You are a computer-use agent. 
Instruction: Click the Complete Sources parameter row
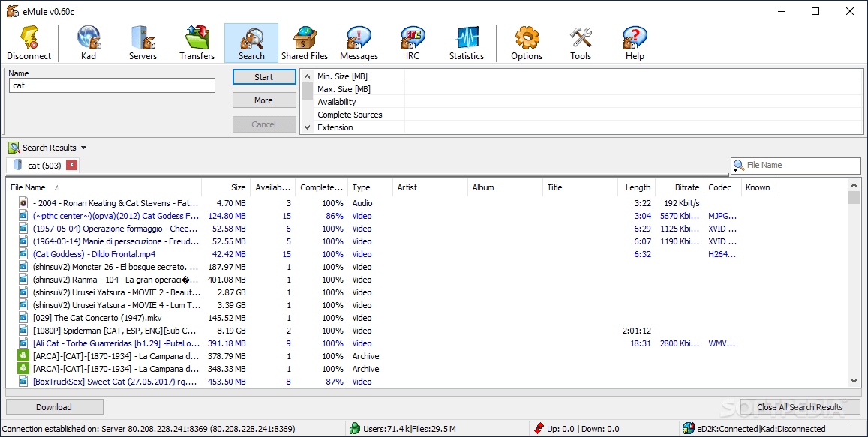[x=588, y=115]
